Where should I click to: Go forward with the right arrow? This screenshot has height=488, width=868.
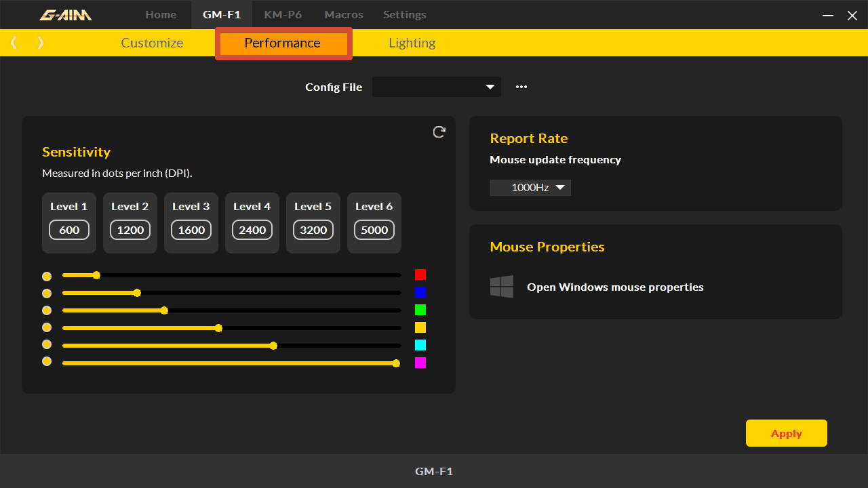click(x=41, y=43)
